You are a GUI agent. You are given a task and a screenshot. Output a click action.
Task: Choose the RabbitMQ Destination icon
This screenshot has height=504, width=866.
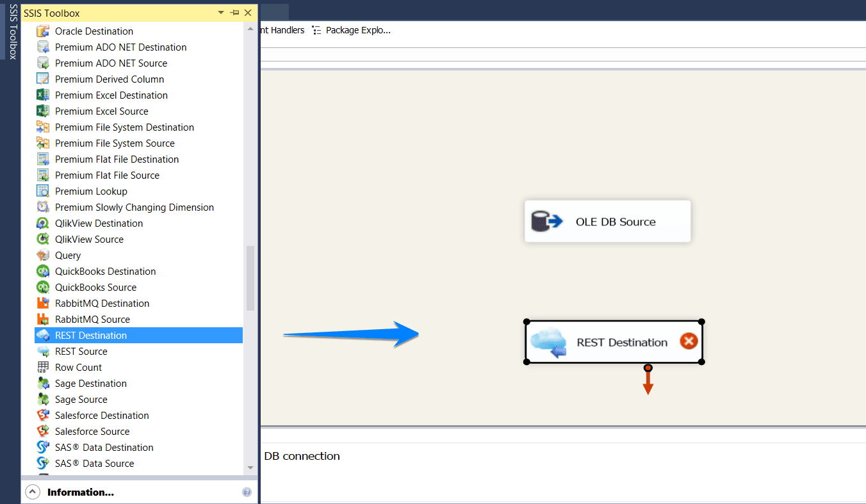(x=43, y=303)
